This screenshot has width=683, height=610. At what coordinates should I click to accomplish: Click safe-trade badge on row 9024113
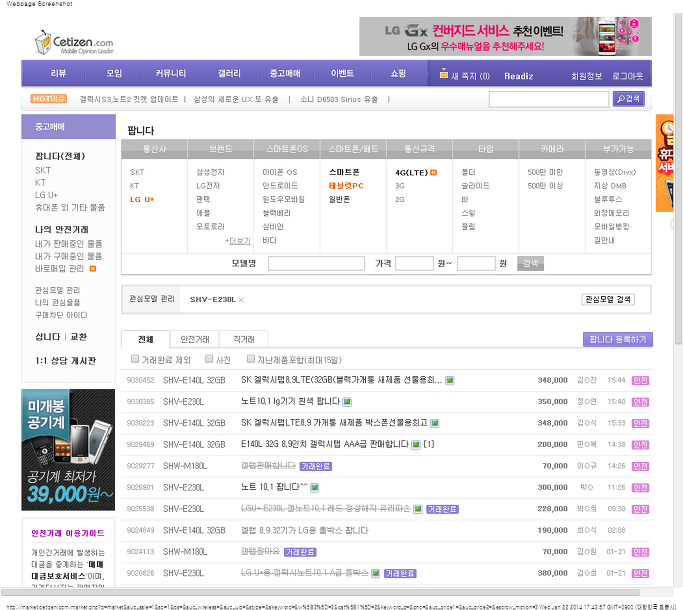click(640, 552)
